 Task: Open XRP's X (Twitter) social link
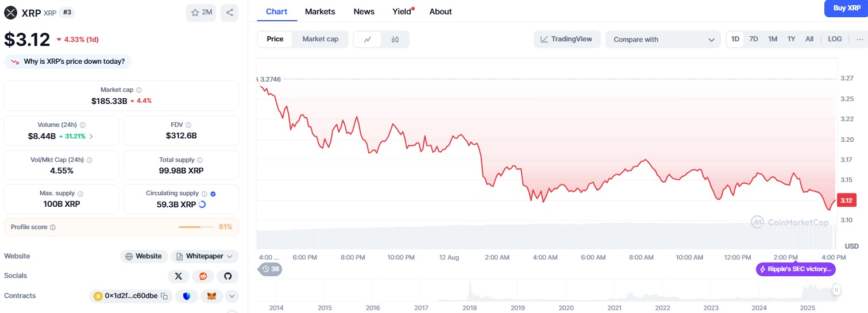click(x=178, y=276)
